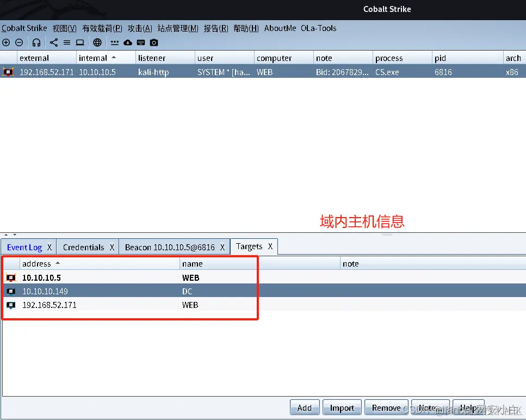Collapse panel with the up split arrow
Viewport: 526px width, 420px height.
6,235
